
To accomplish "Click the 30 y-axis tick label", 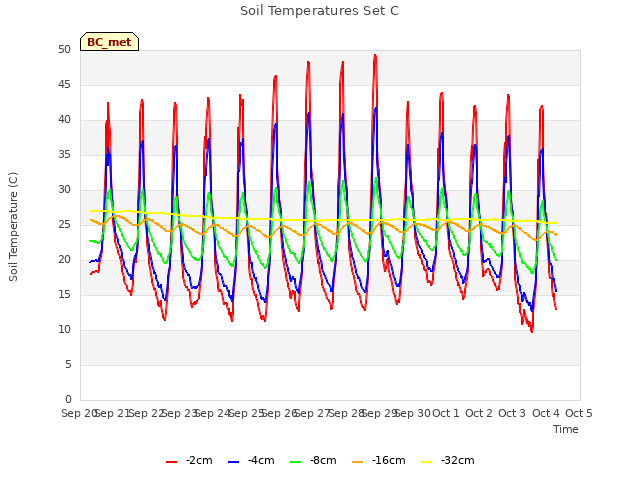I will pos(64,190).
